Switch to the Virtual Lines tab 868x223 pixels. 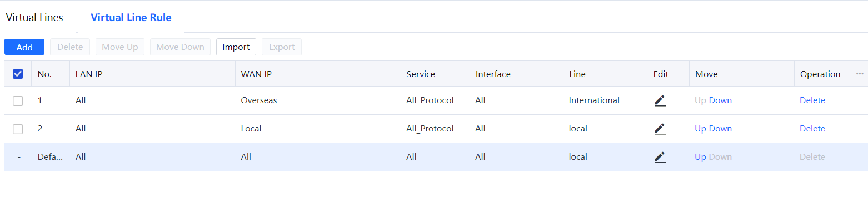[34, 17]
